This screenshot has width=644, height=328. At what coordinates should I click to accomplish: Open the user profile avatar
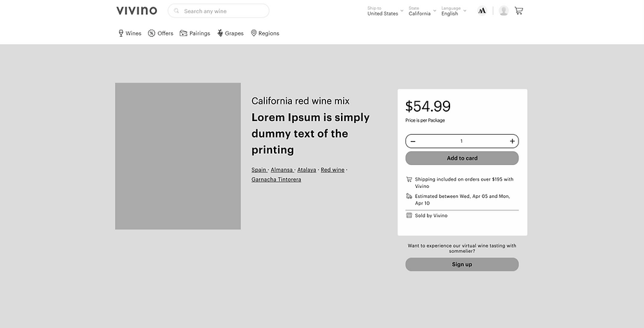(x=503, y=11)
